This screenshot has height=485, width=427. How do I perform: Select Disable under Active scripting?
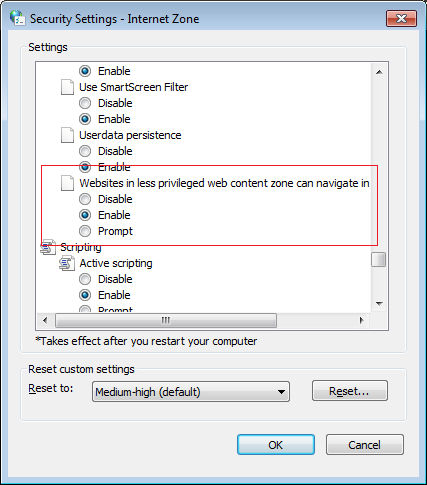tap(85, 279)
